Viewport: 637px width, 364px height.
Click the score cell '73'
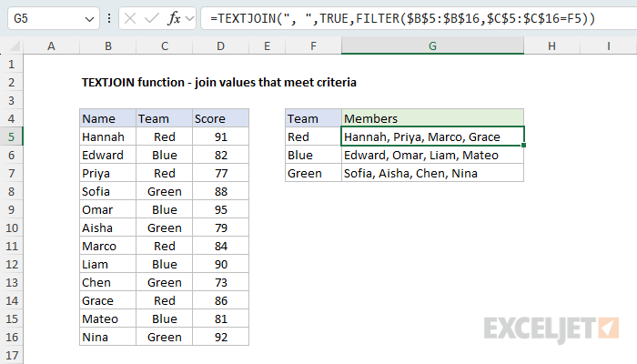point(220,282)
